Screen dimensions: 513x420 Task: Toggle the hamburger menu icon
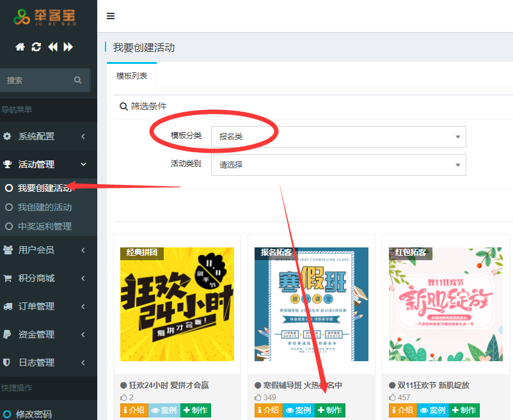[111, 16]
